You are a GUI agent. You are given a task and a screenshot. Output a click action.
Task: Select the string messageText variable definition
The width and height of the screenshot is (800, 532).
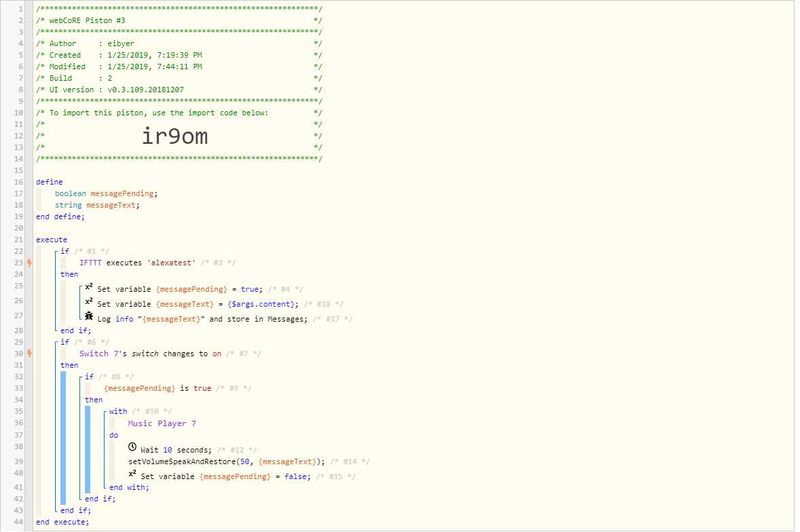tap(97, 206)
